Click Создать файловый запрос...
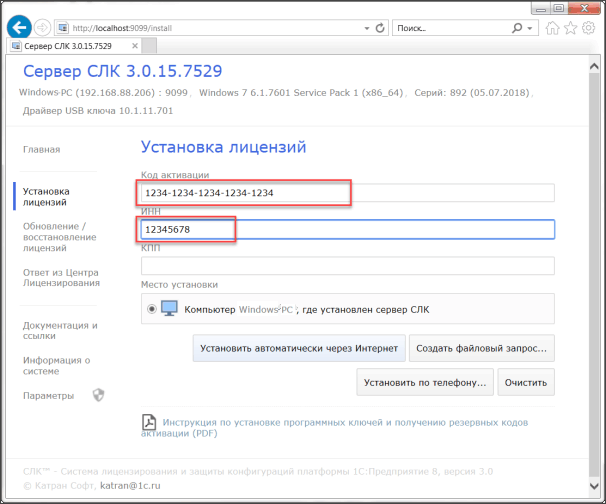Viewport: 606px width, 504px height. pyautogui.click(x=482, y=348)
